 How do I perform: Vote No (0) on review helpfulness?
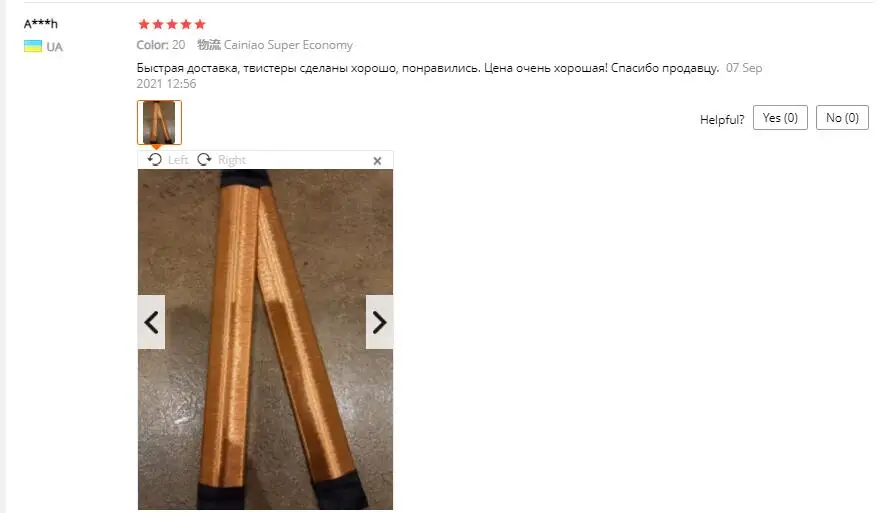click(x=842, y=118)
